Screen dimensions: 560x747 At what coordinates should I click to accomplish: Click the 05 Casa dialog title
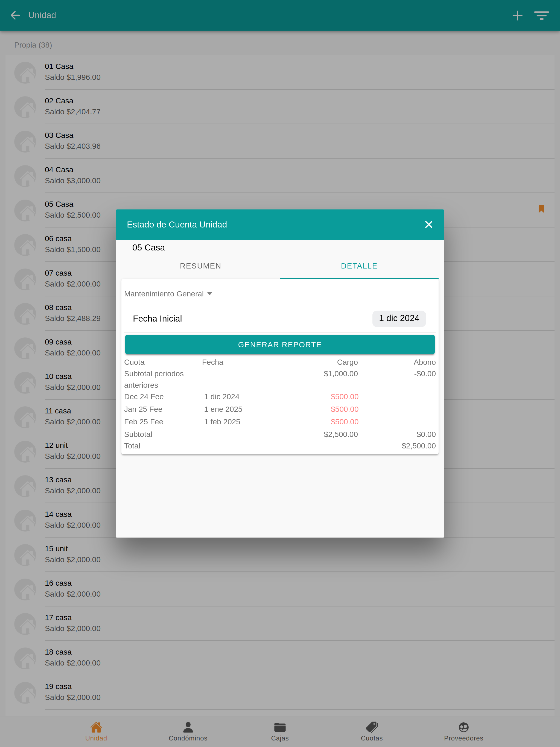[148, 247]
